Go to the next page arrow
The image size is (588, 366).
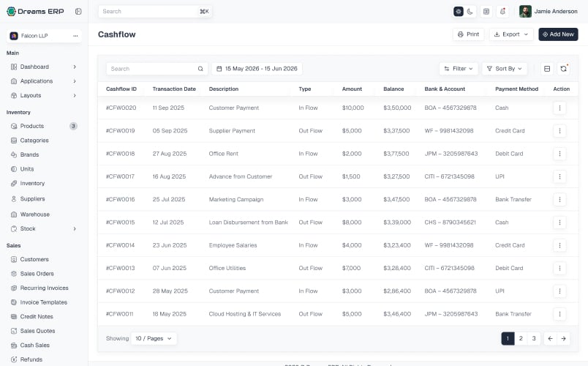point(563,338)
